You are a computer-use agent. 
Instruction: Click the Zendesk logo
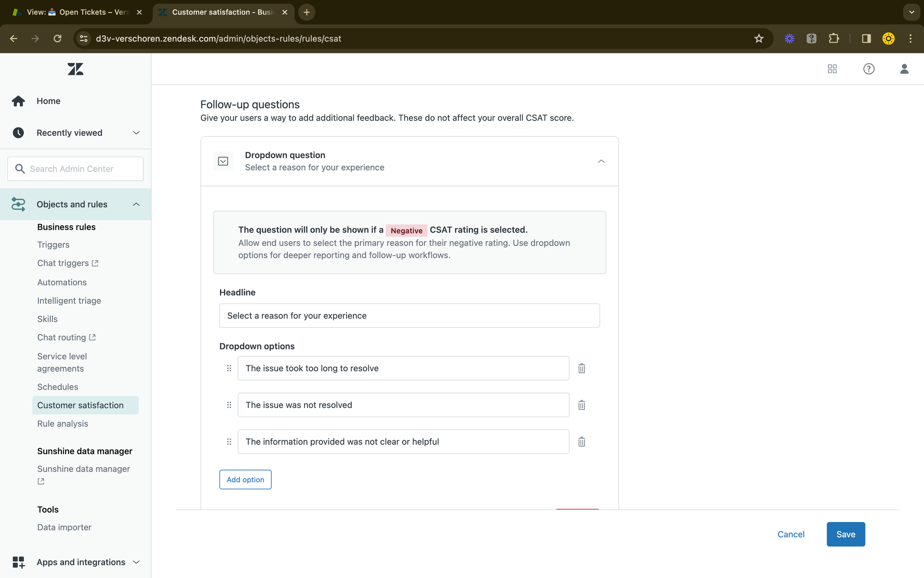(x=75, y=69)
